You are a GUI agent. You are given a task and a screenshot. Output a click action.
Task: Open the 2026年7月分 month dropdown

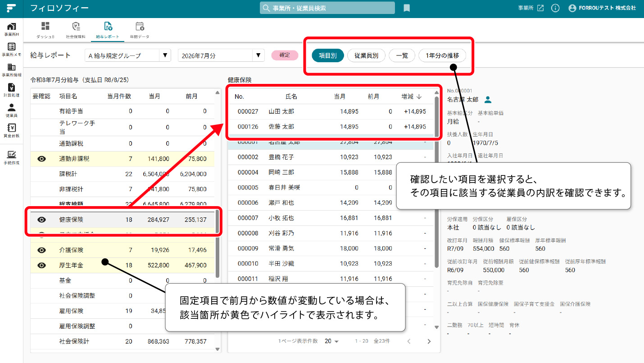click(221, 55)
